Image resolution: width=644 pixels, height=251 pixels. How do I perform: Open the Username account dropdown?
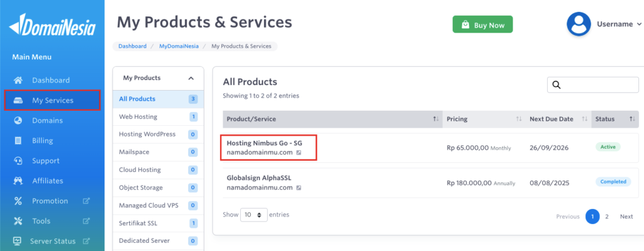click(619, 25)
